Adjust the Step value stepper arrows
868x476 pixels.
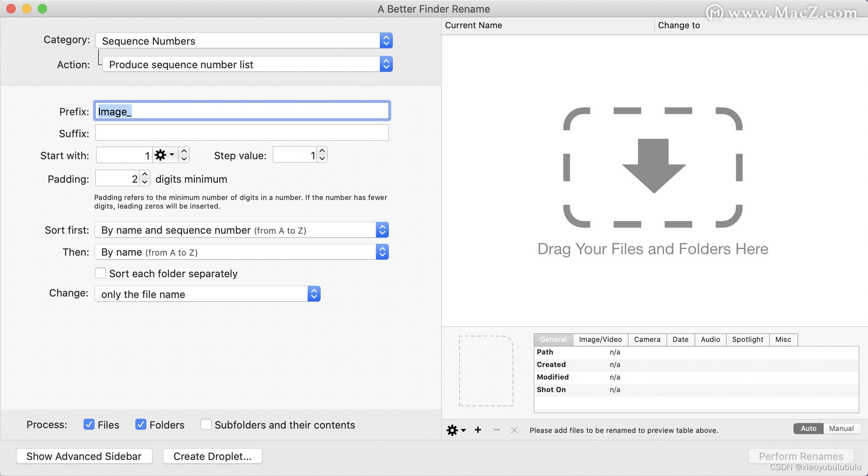[322, 154]
